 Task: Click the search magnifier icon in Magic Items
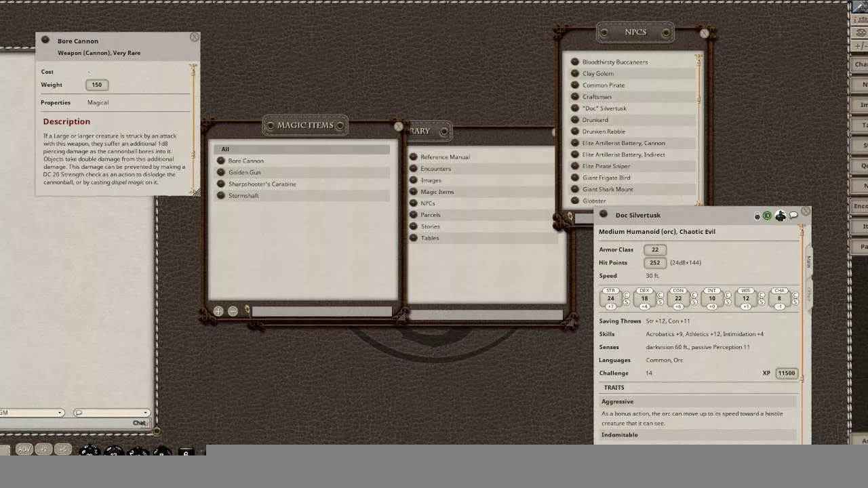pos(247,310)
